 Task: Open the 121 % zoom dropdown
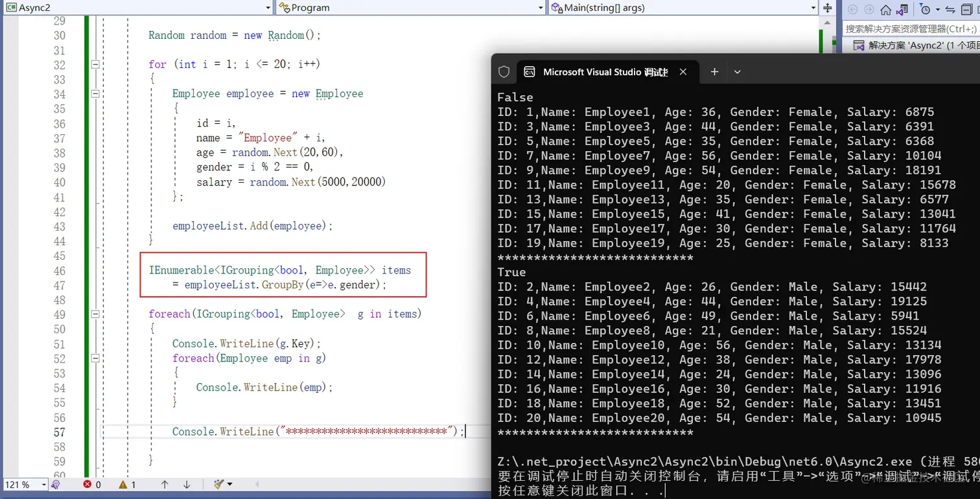[25, 485]
